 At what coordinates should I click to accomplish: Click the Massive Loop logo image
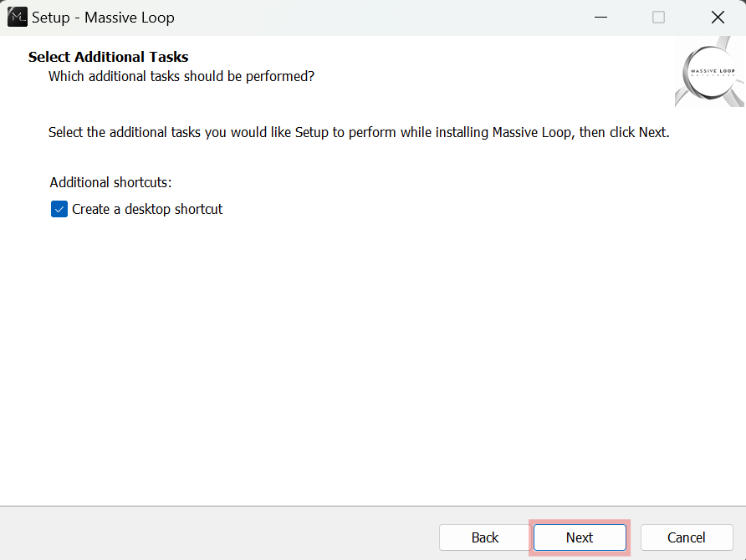pyautogui.click(x=709, y=72)
